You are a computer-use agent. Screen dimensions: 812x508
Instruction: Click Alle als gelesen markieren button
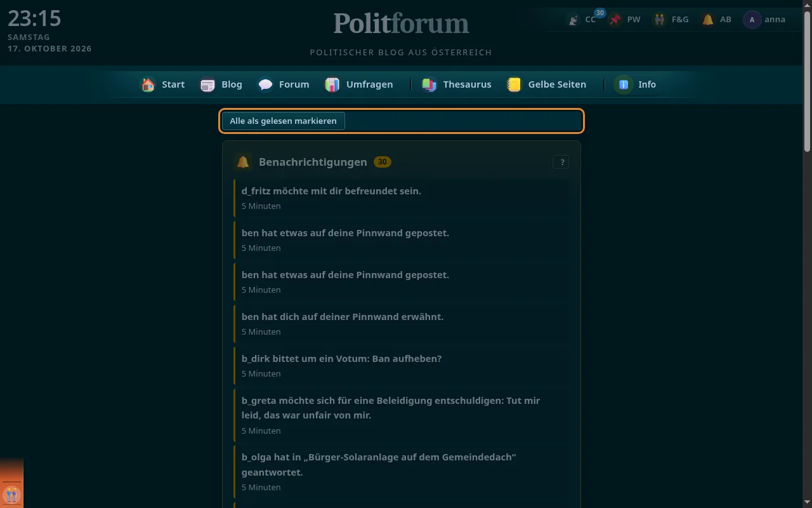pyautogui.click(x=283, y=121)
